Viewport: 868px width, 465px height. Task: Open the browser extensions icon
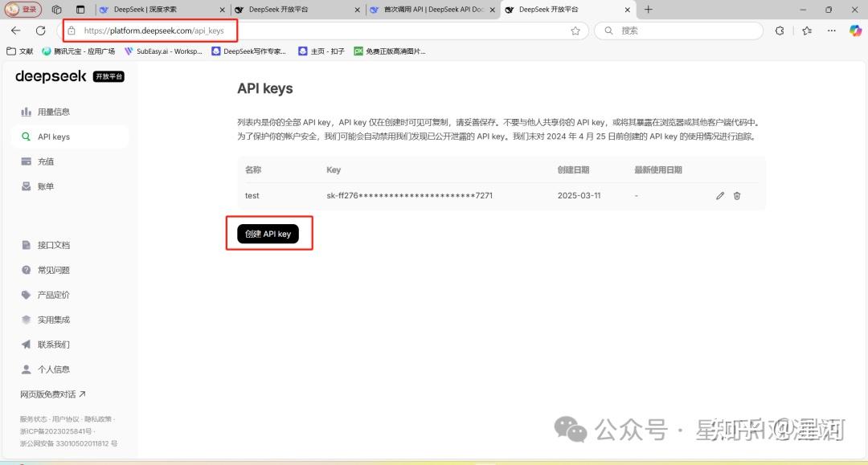pyautogui.click(x=780, y=31)
